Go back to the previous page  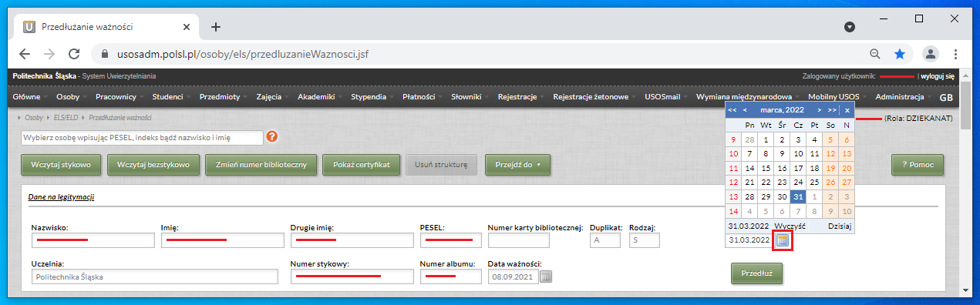pyautogui.click(x=25, y=54)
